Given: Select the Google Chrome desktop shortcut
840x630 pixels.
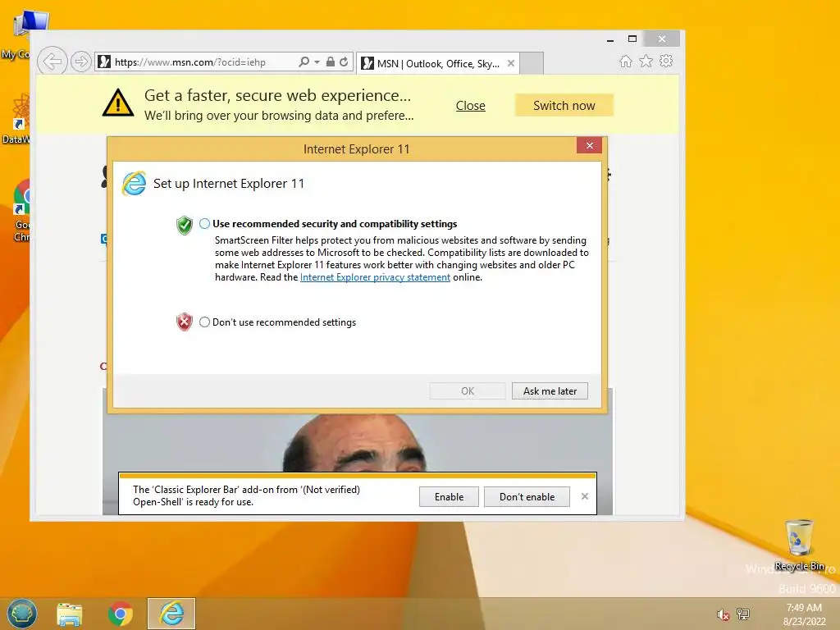Looking at the screenshot, I should (21, 211).
